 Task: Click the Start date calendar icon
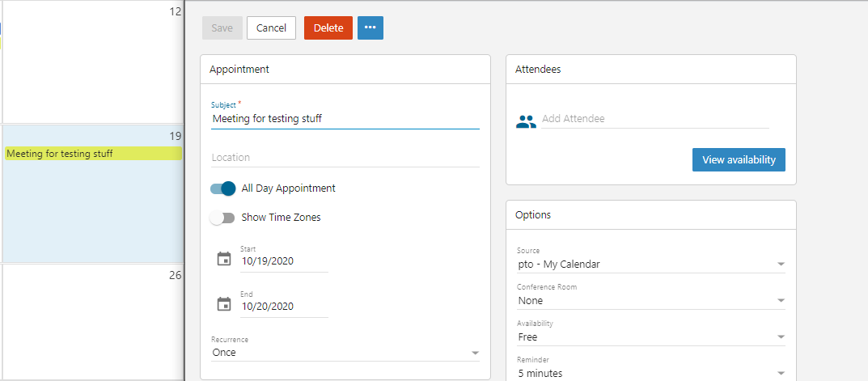click(224, 259)
